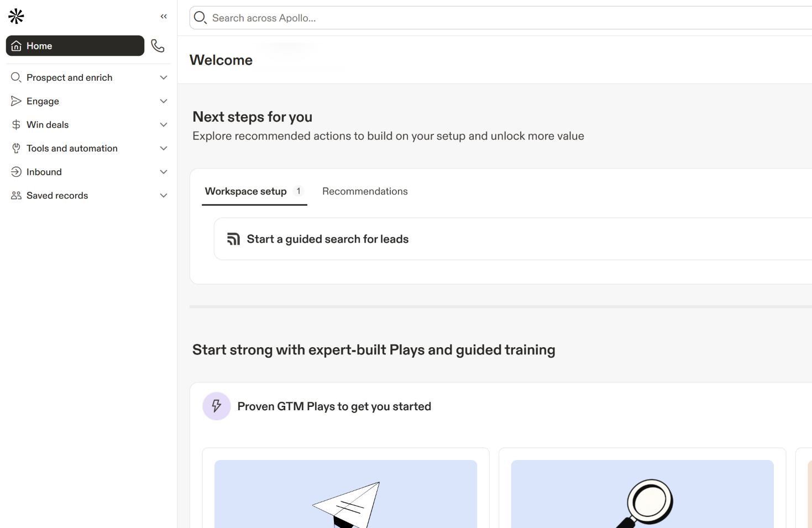812x528 pixels.
Task: Collapse the sidebar with double-chevron icon
Action: click(x=164, y=17)
